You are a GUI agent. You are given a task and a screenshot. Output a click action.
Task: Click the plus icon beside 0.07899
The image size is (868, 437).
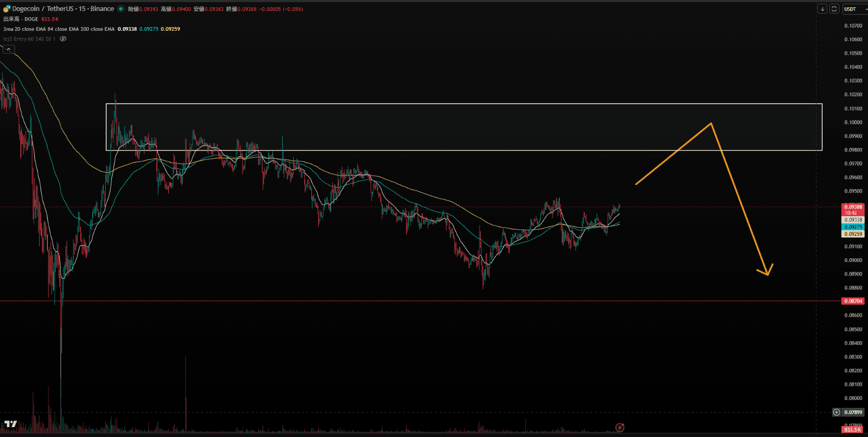coord(836,412)
